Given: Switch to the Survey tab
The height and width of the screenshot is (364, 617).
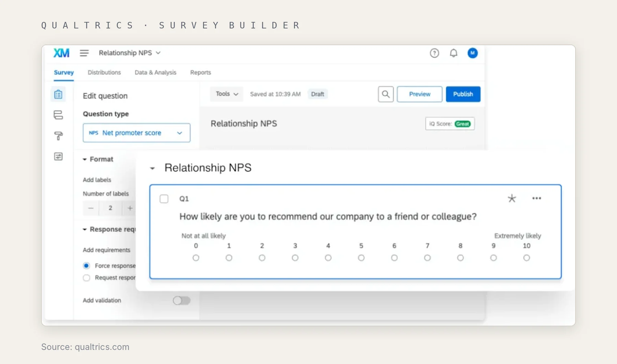Looking at the screenshot, I should coord(64,73).
